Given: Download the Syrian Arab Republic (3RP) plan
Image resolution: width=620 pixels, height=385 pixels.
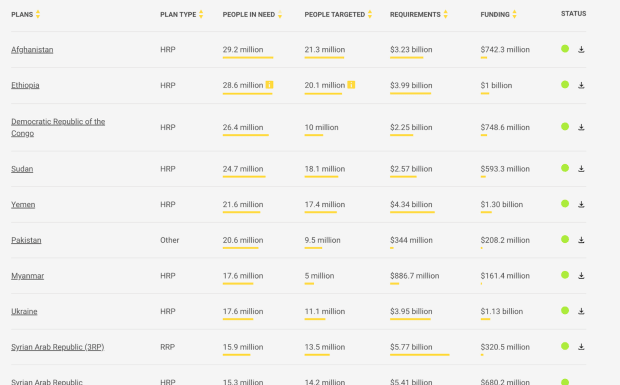Looking at the screenshot, I should (581, 347).
